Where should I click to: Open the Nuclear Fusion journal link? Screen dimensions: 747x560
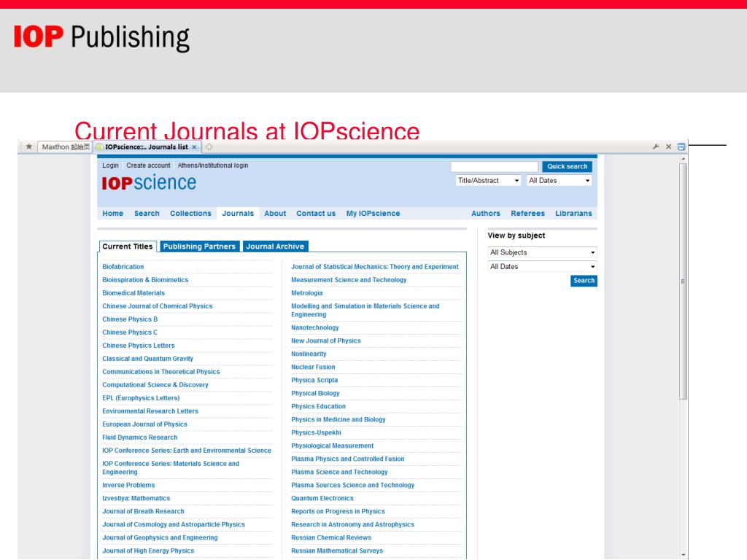[313, 367]
